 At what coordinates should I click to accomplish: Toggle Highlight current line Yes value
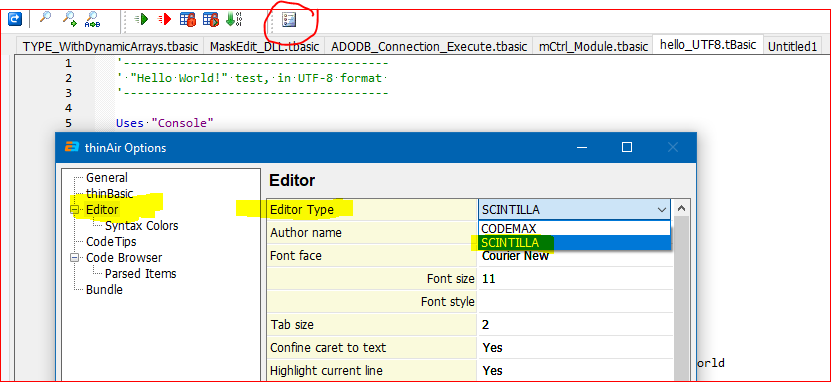point(576,370)
